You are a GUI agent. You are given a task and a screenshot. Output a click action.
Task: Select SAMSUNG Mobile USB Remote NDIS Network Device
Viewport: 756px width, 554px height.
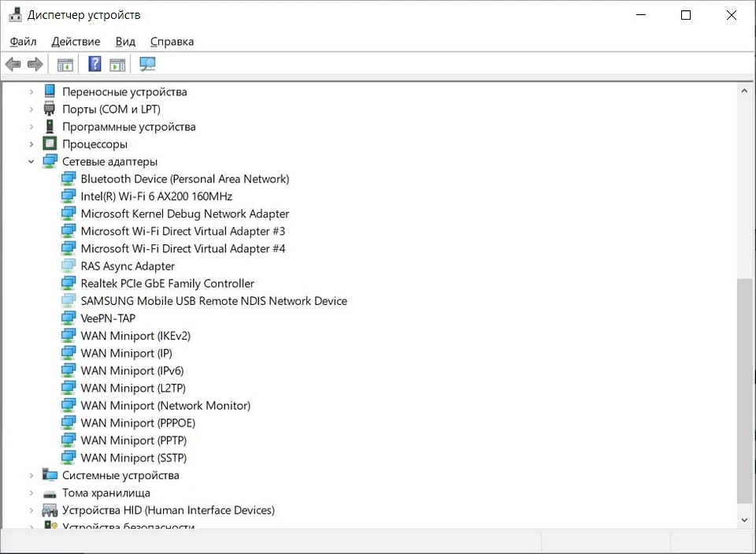213,301
